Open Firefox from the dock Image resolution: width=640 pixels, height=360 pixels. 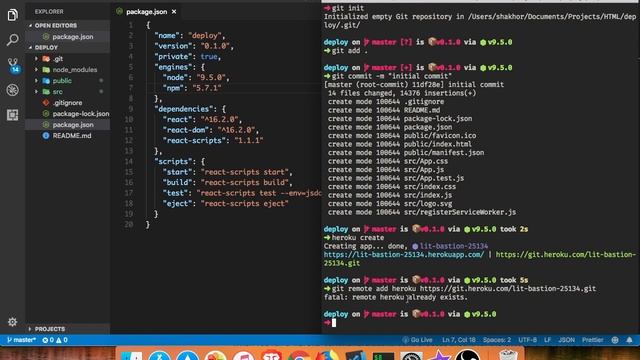327,356
